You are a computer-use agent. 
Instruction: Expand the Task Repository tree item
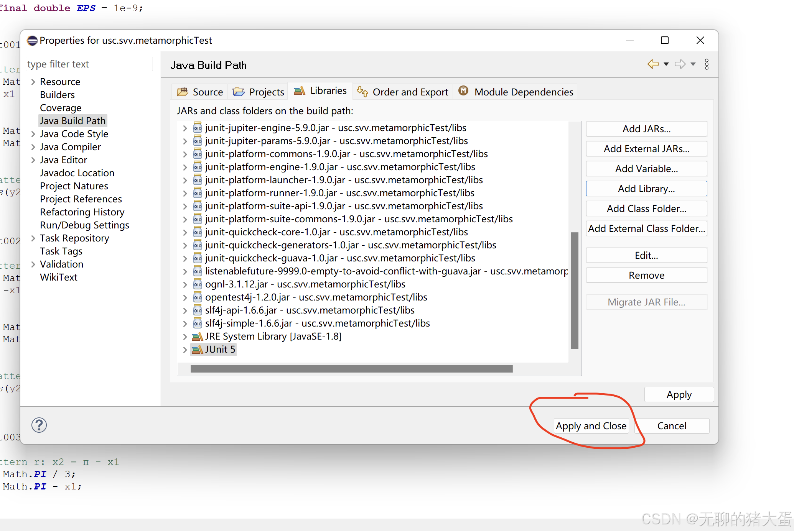tap(33, 238)
